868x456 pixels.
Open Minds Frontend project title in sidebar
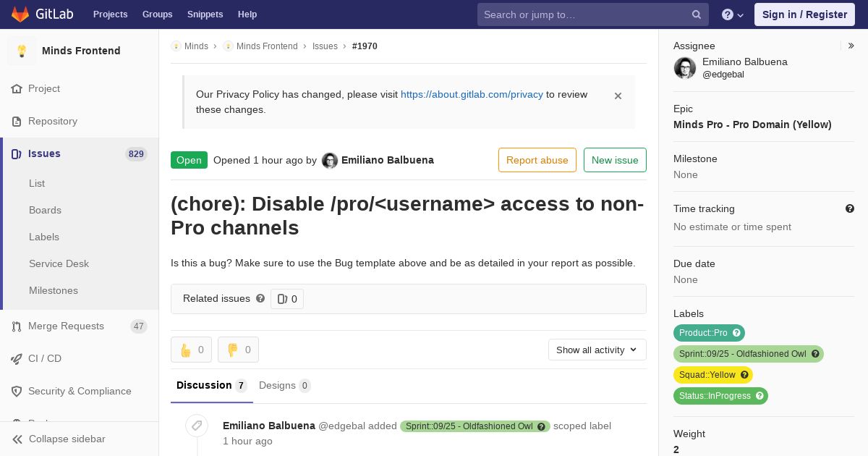81,51
